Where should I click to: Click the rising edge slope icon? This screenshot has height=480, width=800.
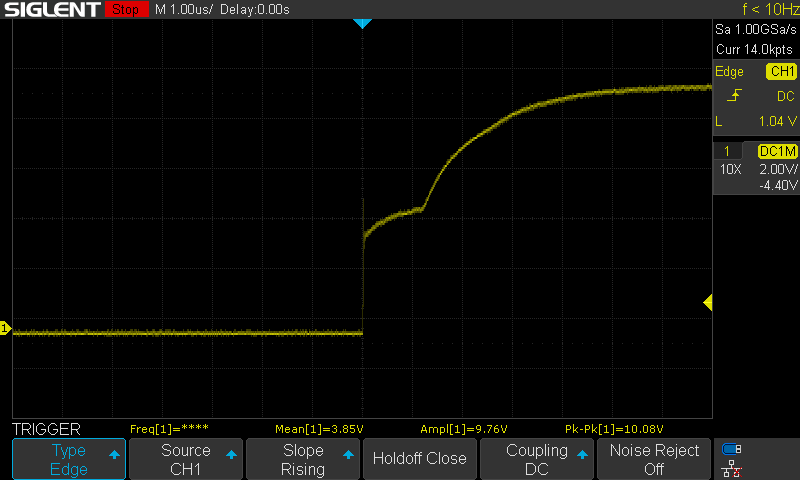point(734,95)
